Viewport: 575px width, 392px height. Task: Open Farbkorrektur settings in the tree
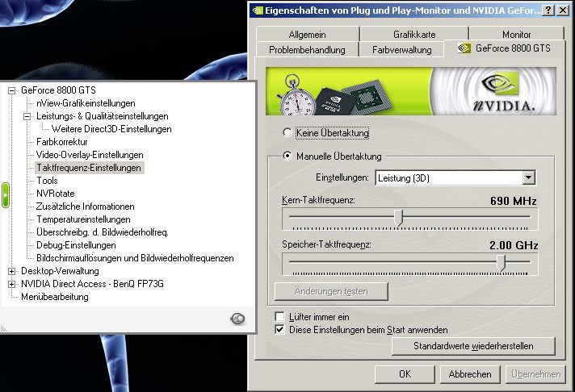[x=62, y=142]
